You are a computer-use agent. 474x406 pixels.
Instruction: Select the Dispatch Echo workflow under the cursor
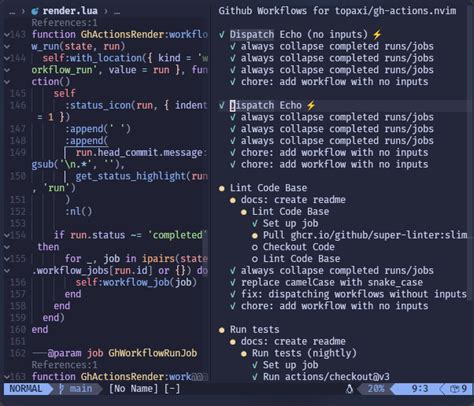coord(265,105)
